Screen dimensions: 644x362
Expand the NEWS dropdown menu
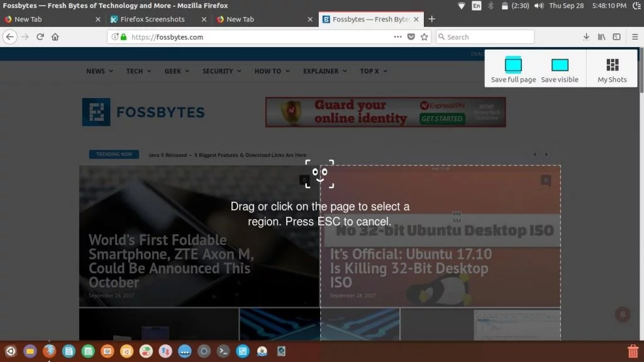pyautogui.click(x=98, y=71)
